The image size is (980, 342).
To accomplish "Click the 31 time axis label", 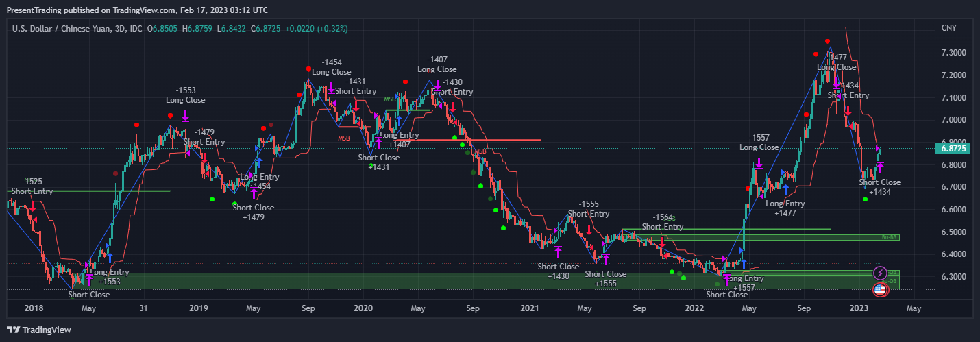I will point(143,308).
